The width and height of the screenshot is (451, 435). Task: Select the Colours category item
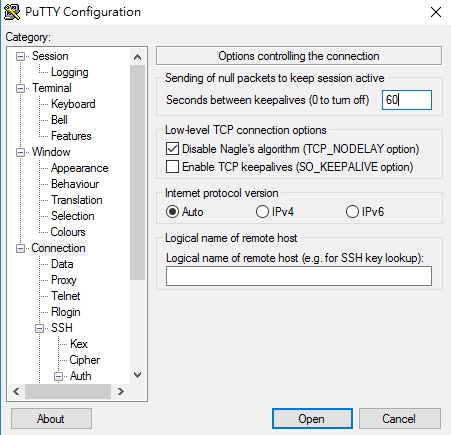pos(68,232)
